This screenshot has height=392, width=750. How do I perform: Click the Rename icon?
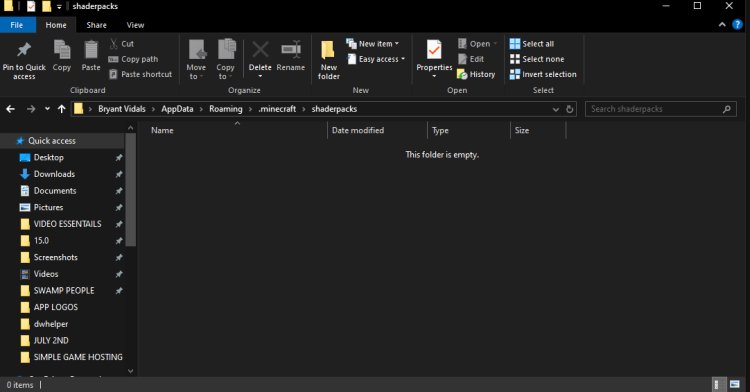(291, 50)
